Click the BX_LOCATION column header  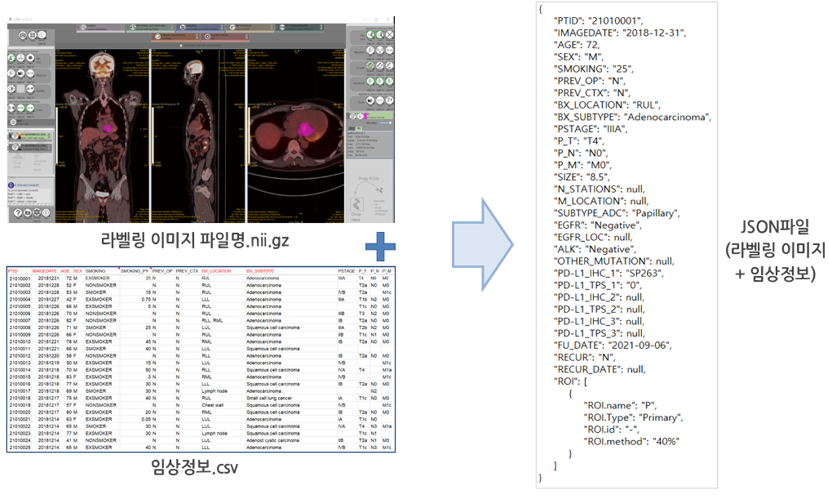pyautogui.click(x=213, y=271)
